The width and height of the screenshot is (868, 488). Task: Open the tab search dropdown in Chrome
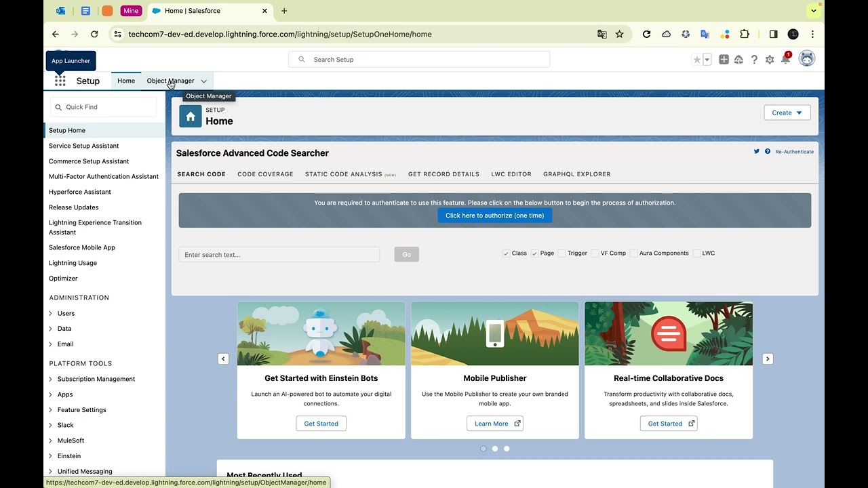click(x=813, y=11)
